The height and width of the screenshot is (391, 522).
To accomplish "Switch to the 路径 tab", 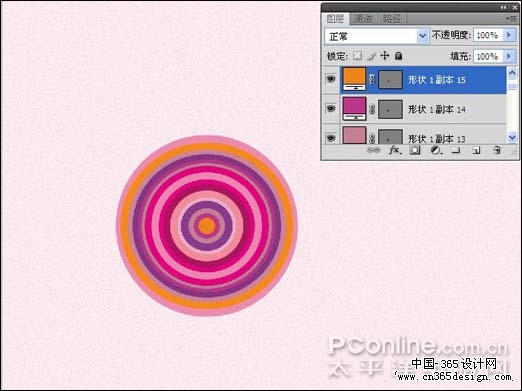I will click(x=392, y=19).
